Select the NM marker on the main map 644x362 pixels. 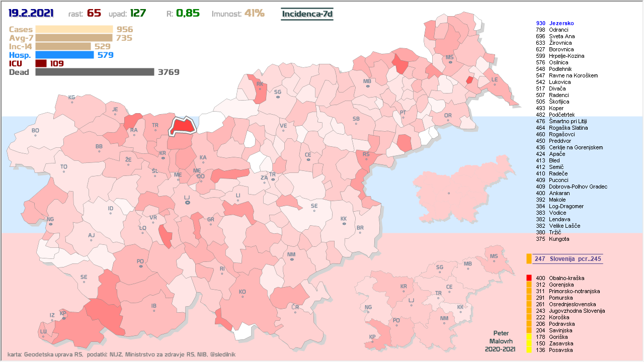click(x=291, y=260)
